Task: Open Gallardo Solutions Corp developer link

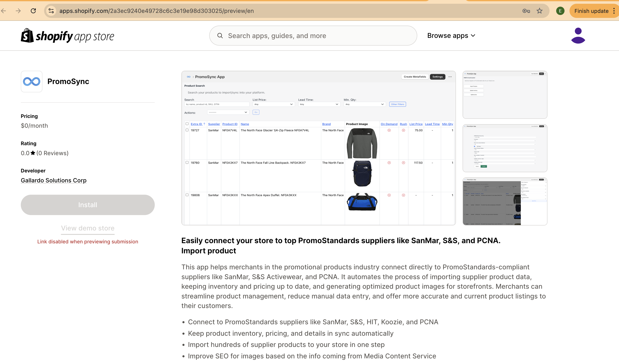Action: (53, 180)
